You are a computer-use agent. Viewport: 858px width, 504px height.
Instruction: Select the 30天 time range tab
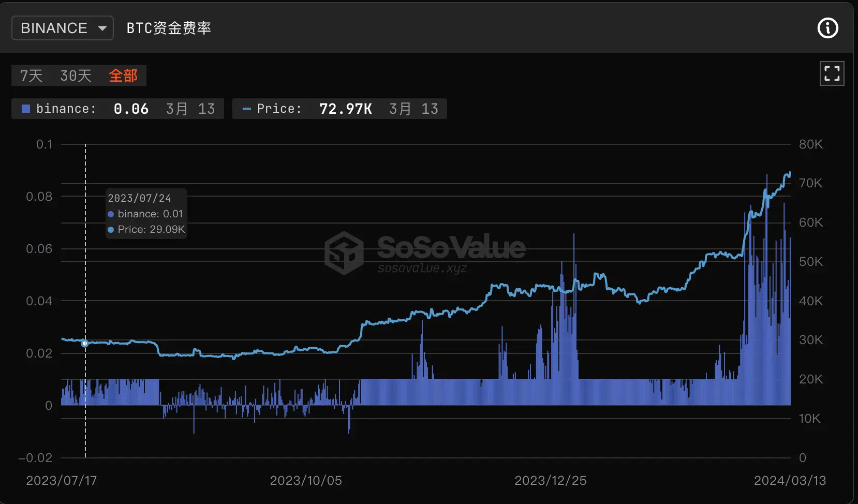coord(76,76)
